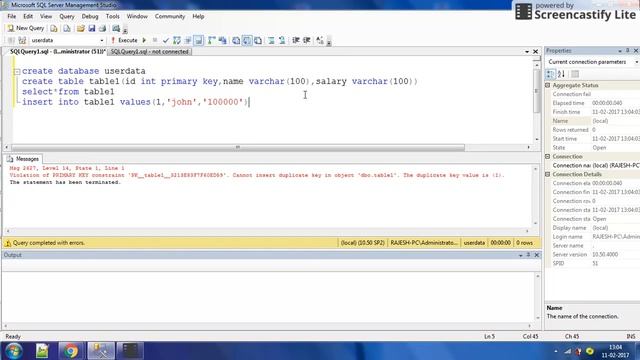
Task: Open the Query menu
Action: point(67,16)
